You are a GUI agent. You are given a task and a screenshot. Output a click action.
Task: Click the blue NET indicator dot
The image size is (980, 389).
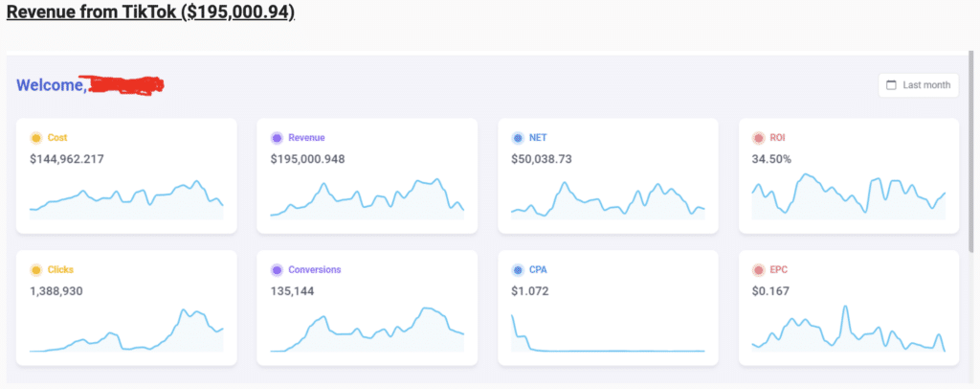pos(517,138)
